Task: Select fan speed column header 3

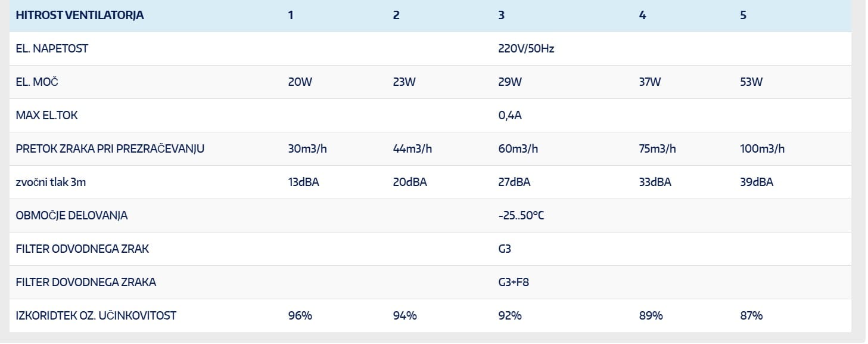Action: tap(501, 16)
